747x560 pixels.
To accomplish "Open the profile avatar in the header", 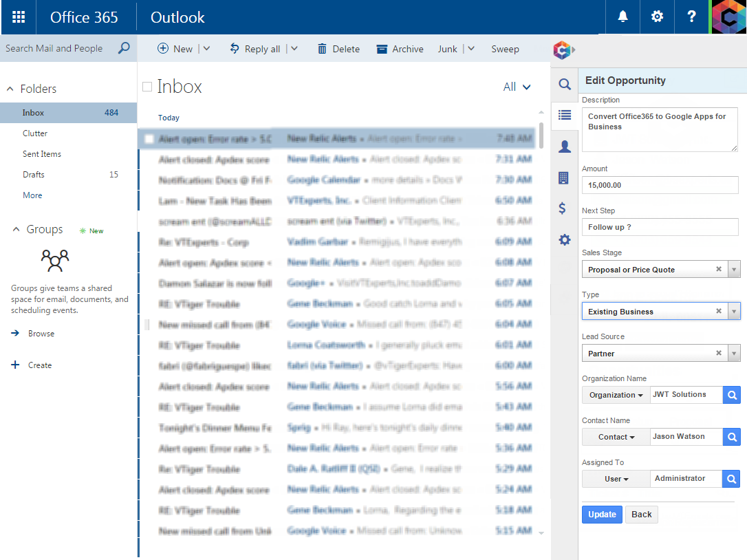I will 728,17.
